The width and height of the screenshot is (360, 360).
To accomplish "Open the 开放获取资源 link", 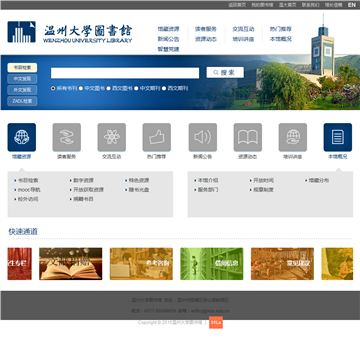I will [x=88, y=190].
